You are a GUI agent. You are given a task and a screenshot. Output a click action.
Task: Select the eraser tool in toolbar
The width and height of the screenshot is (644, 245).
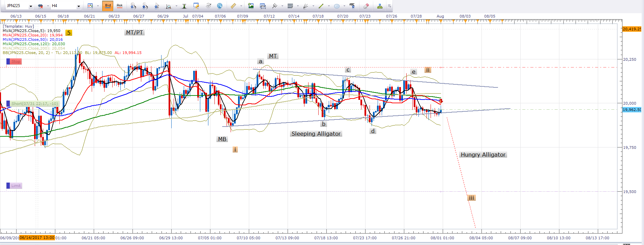pos(366,6)
